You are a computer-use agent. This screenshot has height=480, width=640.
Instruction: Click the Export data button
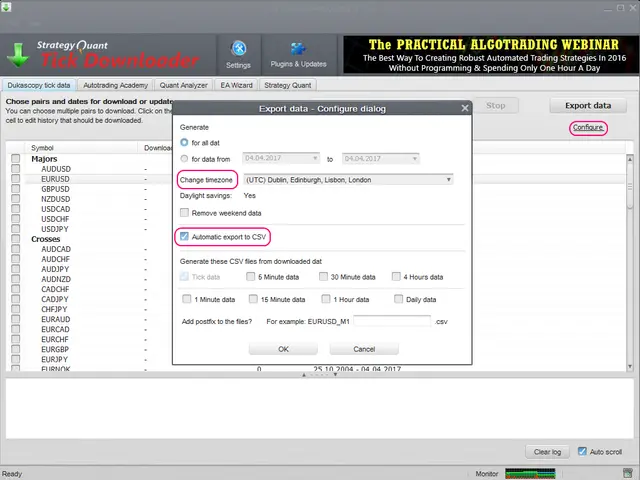(x=588, y=105)
